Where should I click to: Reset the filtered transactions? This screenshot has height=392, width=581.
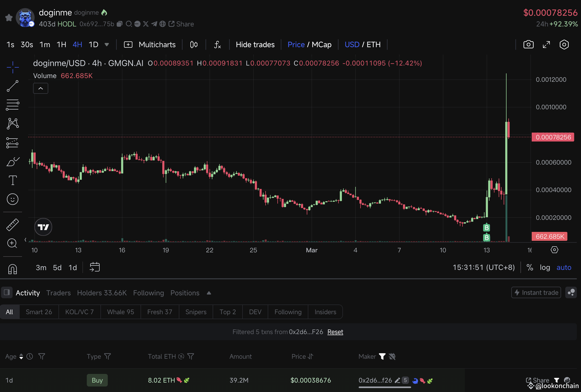(335, 332)
